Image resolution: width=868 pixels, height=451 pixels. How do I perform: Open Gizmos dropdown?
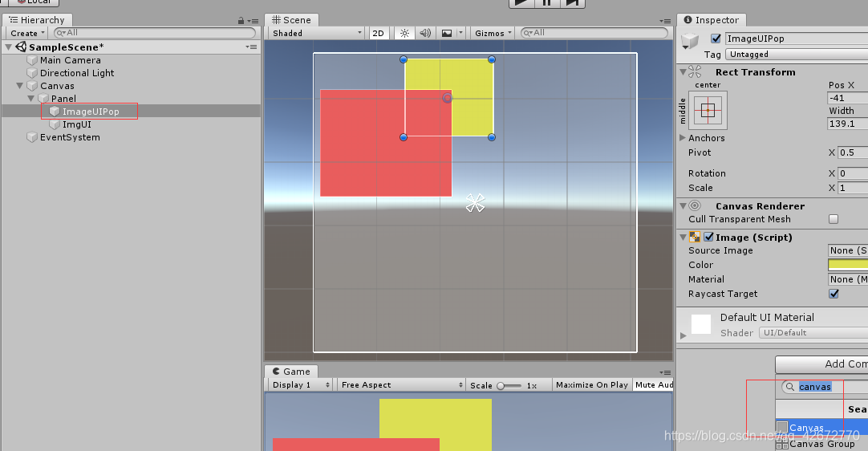[x=493, y=33]
